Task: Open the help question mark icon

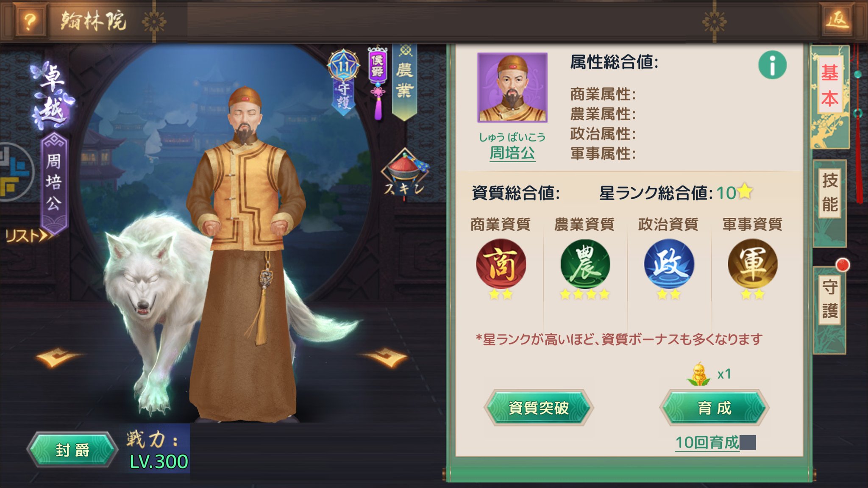Action: [29, 20]
